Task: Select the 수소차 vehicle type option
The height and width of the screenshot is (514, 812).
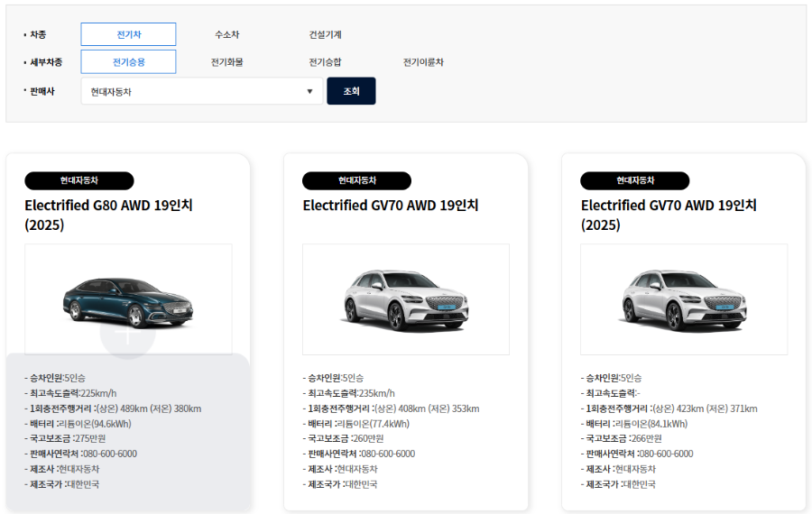Action: tap(226, 34)
